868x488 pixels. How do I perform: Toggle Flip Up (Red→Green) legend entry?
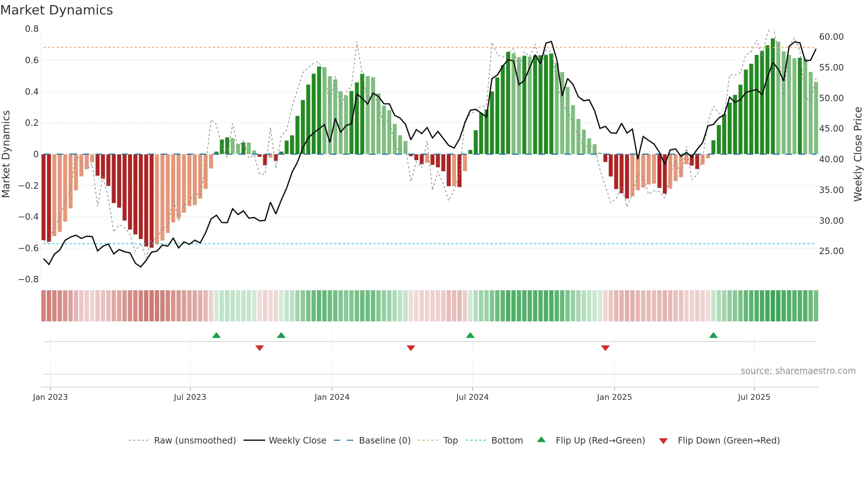click(591, 440)
